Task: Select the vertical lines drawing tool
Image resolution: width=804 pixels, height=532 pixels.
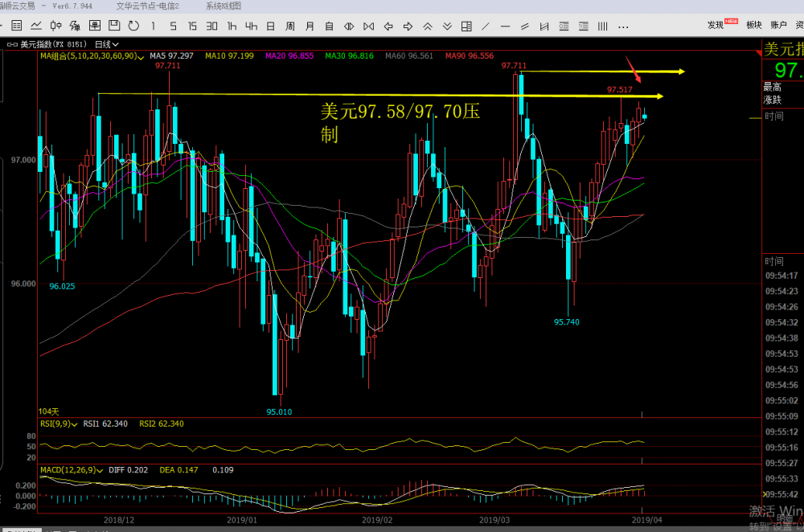Action: tap(603, 27)
